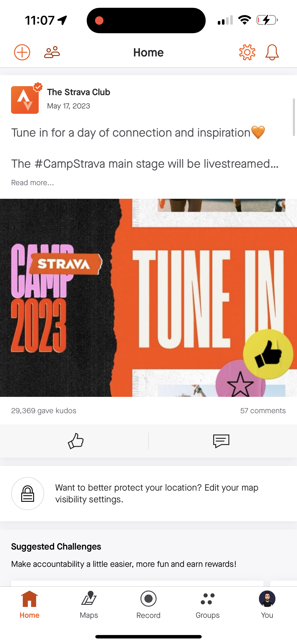Tap the padlock map visibility icon
This screenshot has width=297, height=644.
(x=27, y=494)
